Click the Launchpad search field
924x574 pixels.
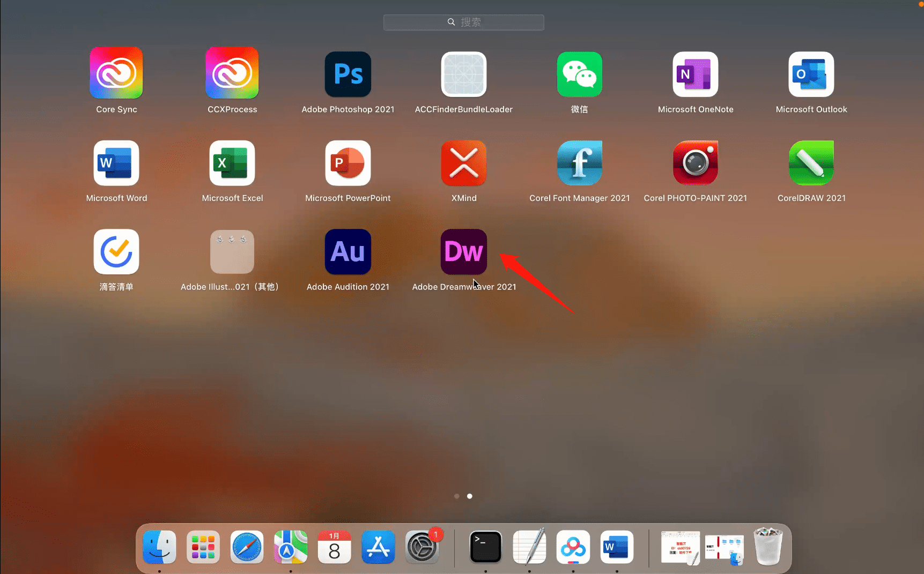point(464,22)
